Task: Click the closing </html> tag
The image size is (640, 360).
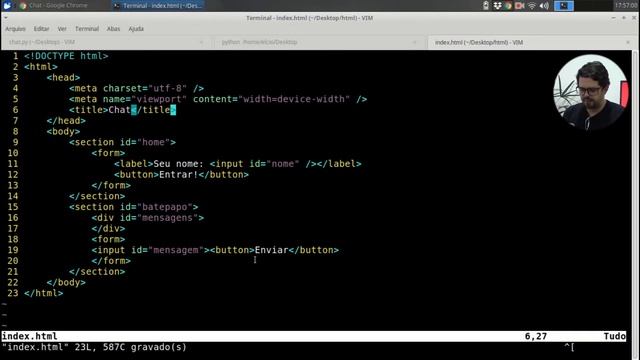Action: [44, 293]
